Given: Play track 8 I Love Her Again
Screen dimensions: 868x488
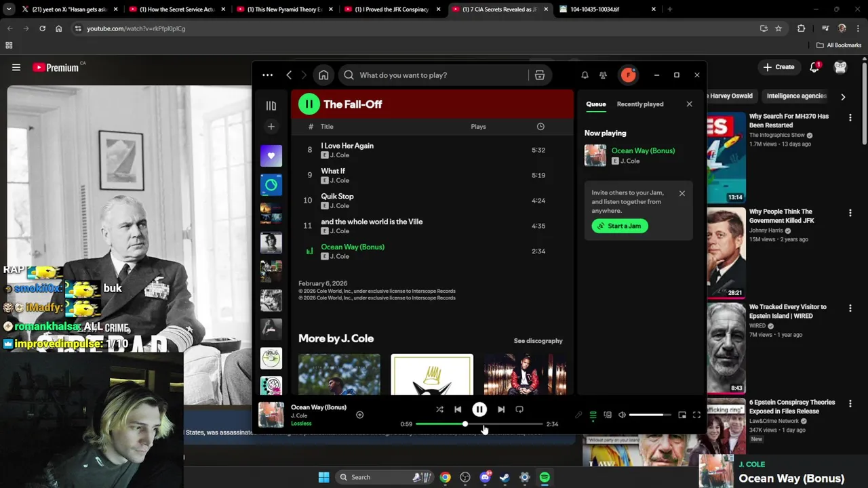Looking at the screenshot, I should pyautogui.click(x=433, y=150).
